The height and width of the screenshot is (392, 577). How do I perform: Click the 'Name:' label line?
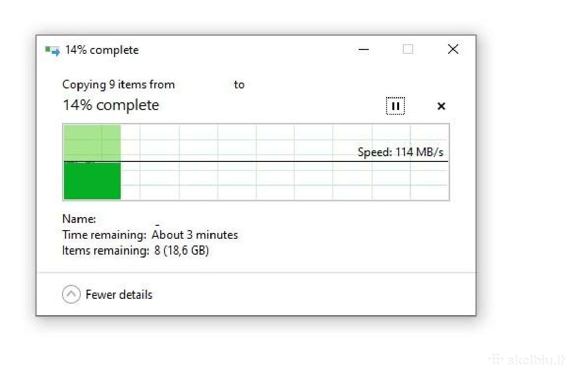tap(79, 219)
